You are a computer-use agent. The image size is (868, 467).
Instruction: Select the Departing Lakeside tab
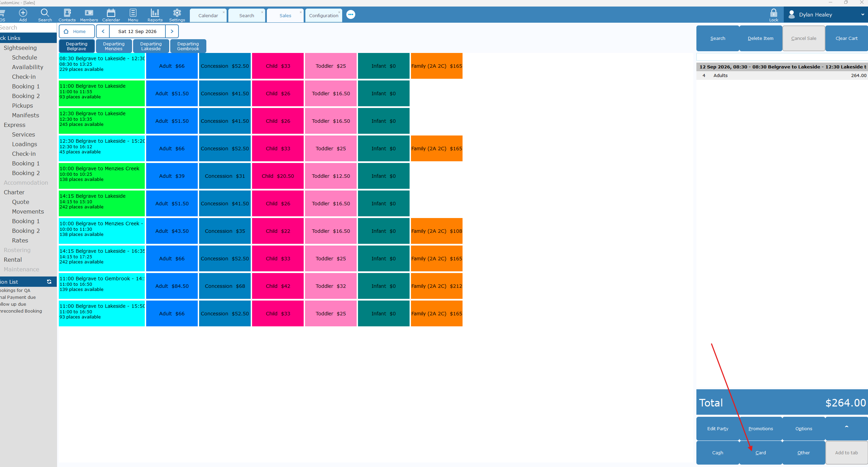(x=151, y=46)
